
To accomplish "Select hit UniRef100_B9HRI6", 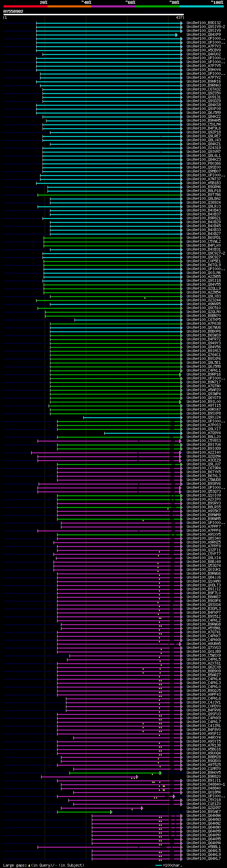I will (204, 82).
